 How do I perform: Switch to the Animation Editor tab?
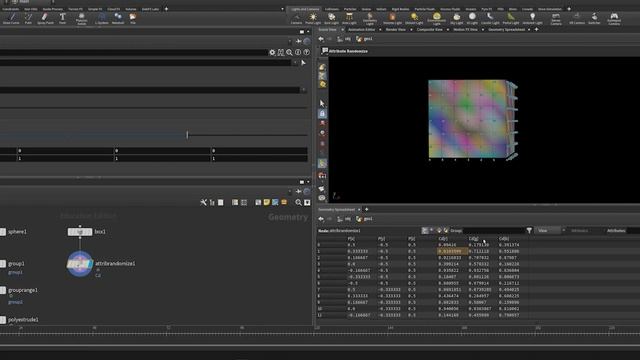coord(361,30)
